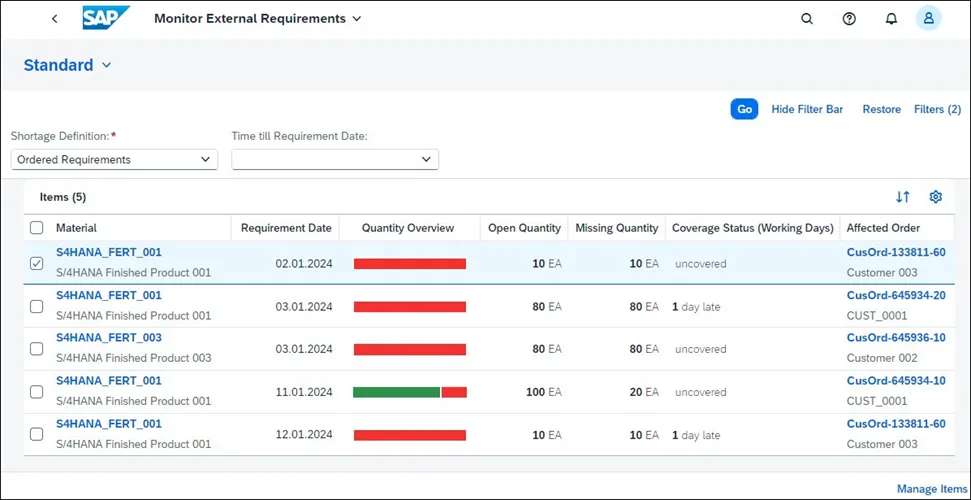
Task: Open the notifications bell
Action: point(891,19)
